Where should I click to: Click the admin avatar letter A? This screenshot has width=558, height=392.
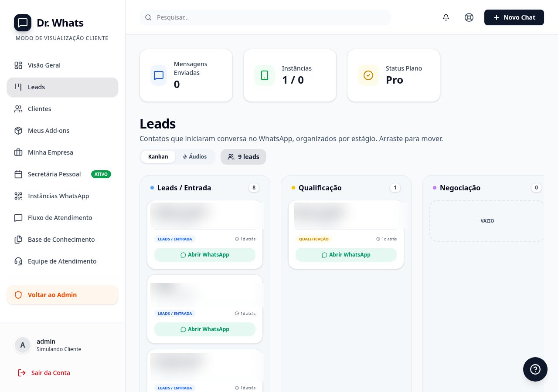tap(23, 345)
